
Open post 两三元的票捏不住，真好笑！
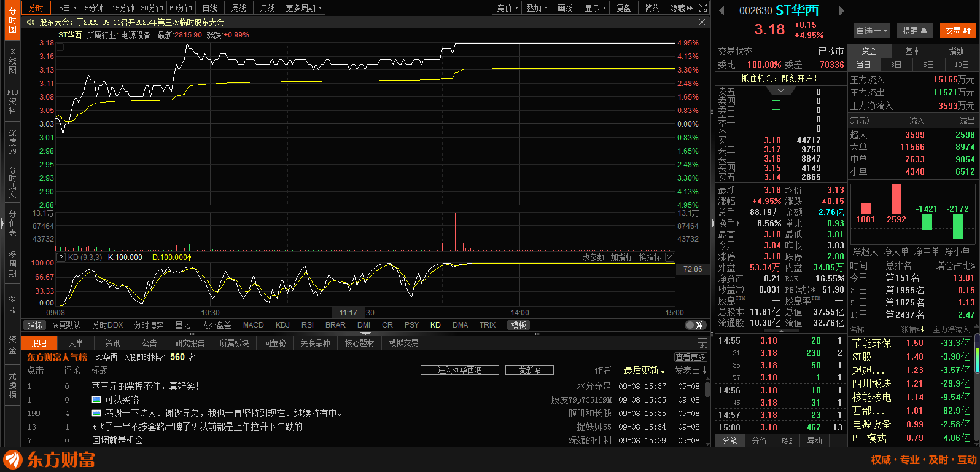[x=146, y=386]
